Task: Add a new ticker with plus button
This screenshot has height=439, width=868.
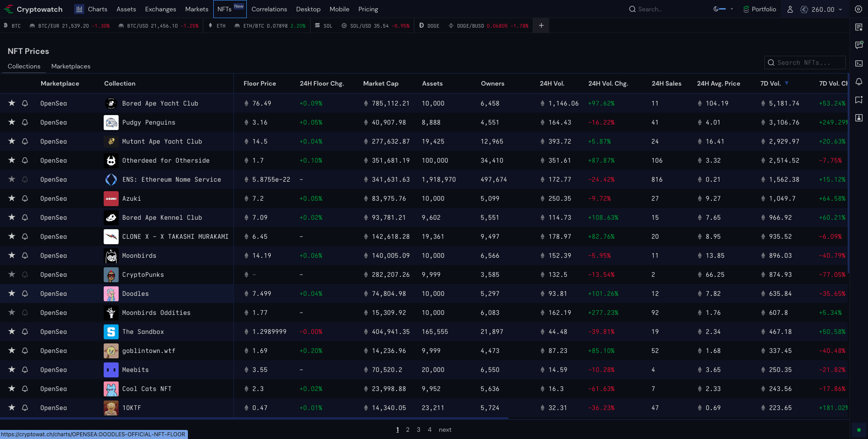Action: click(541, 26)
